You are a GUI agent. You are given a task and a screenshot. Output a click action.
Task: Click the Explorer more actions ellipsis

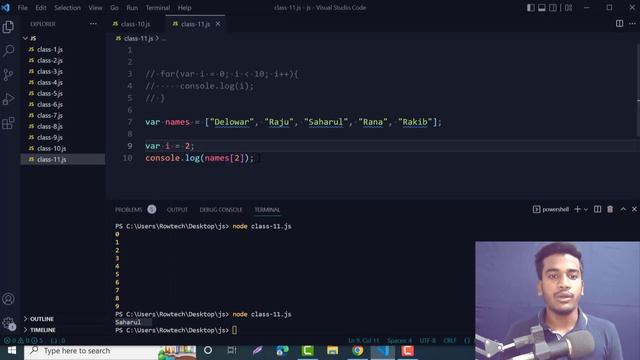[x=93, y=24]
